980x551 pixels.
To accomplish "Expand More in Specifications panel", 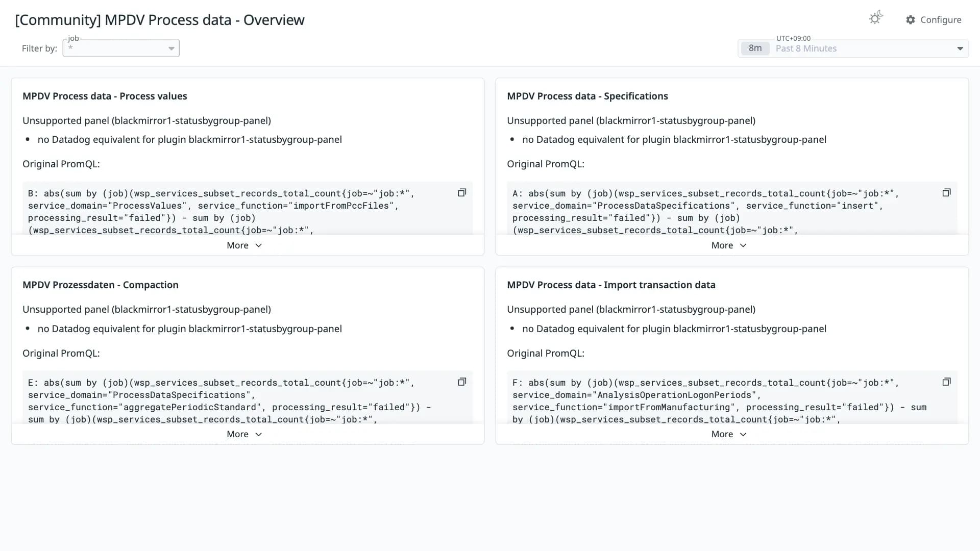I will pyautogui.click(x=729, y=245).
